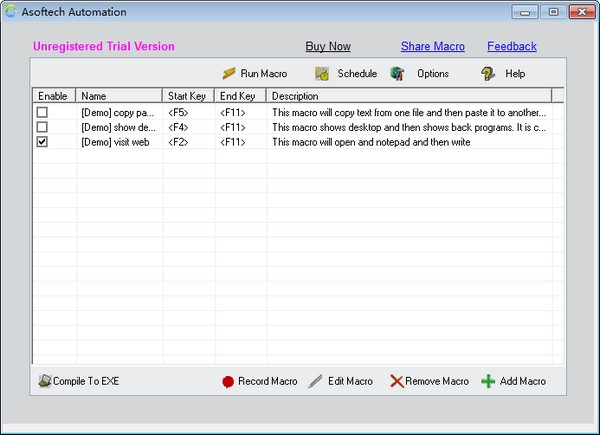The height and width of the screenshot is (435, 600).
Task: Click the Run Macro pencil icon
Action: pyautogui.click(x=229, y=73)
